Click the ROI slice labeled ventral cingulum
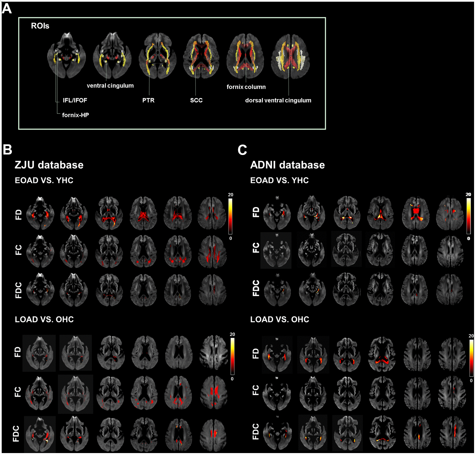Screen dimensions: 476x455 pyautogui.click(x=112, y=55)
